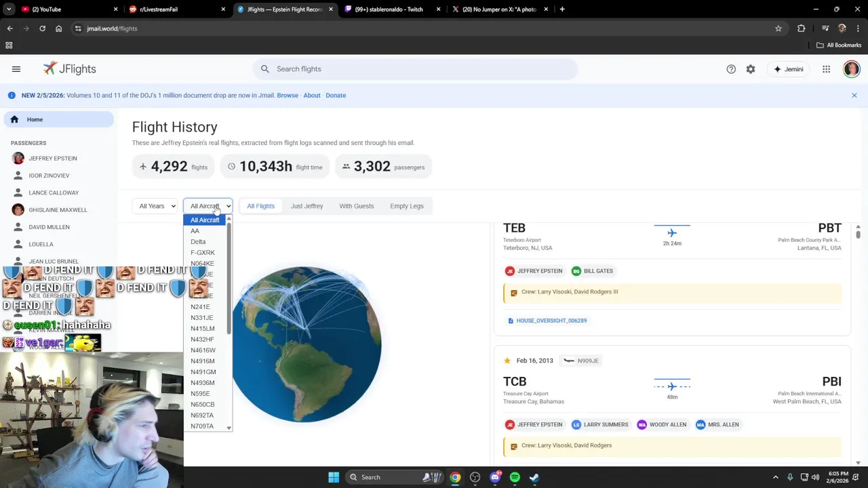Select passenger Ghislaine Maxwell in sidebar

click(59, 209)
